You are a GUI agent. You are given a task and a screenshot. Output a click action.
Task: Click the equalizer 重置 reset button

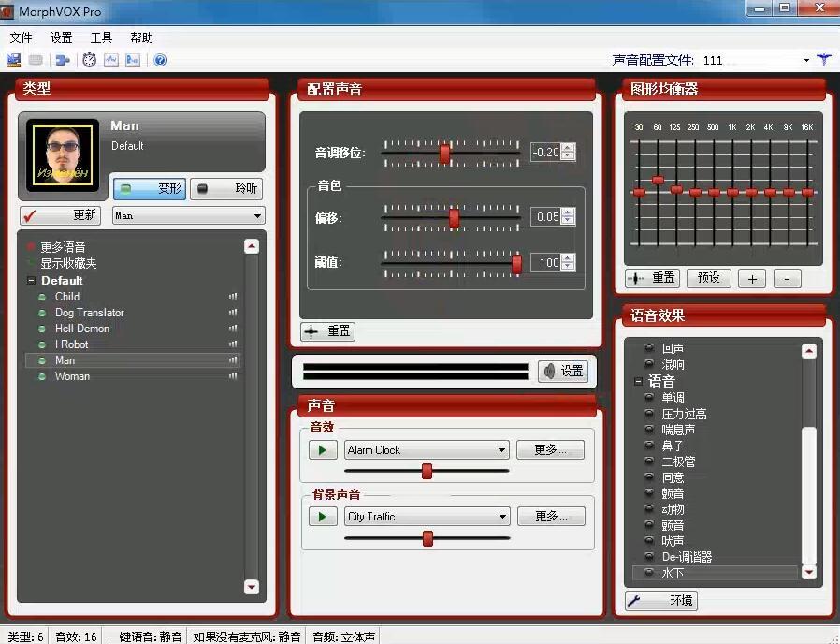653,278
